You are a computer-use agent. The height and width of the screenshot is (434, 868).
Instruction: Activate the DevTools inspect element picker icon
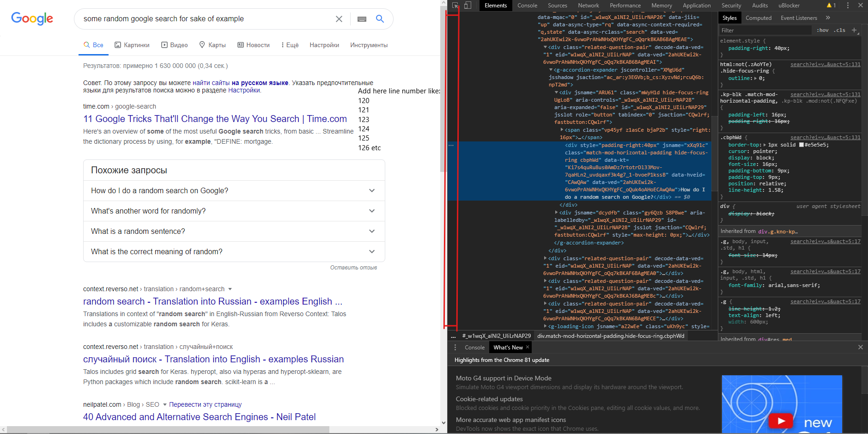[455, 6]
